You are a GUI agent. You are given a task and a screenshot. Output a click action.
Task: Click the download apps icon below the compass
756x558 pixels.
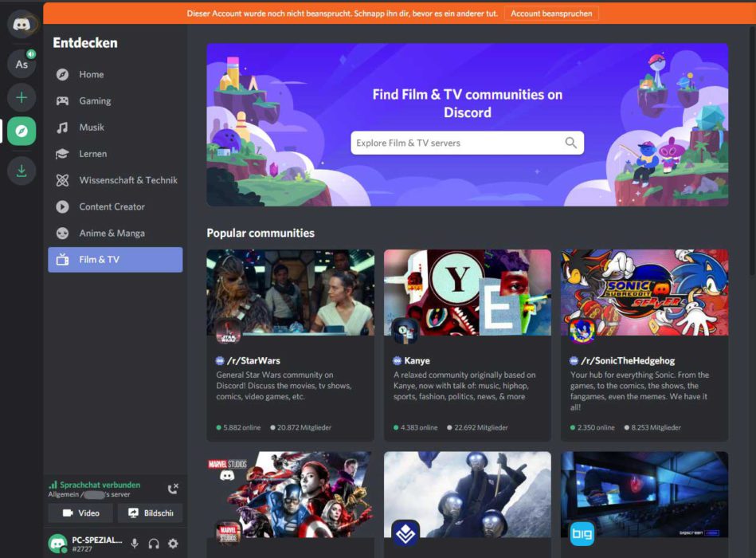pyautogui.click(x=22, y=171)
